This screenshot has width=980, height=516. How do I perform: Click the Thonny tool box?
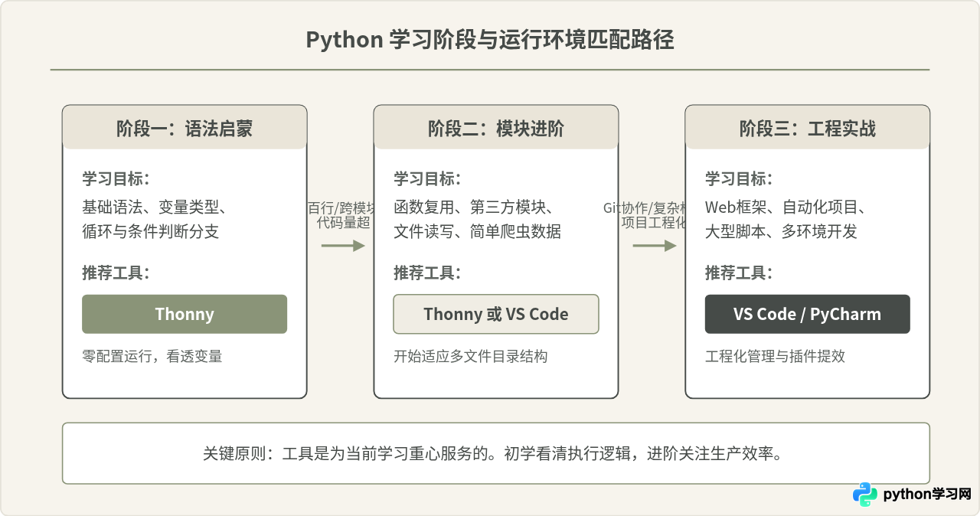(185, 314)
